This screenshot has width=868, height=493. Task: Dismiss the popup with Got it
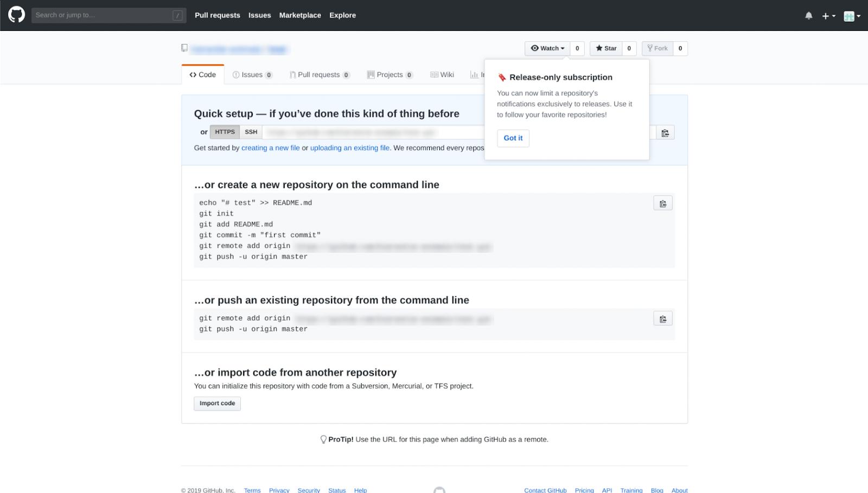[x=513, y=138]
